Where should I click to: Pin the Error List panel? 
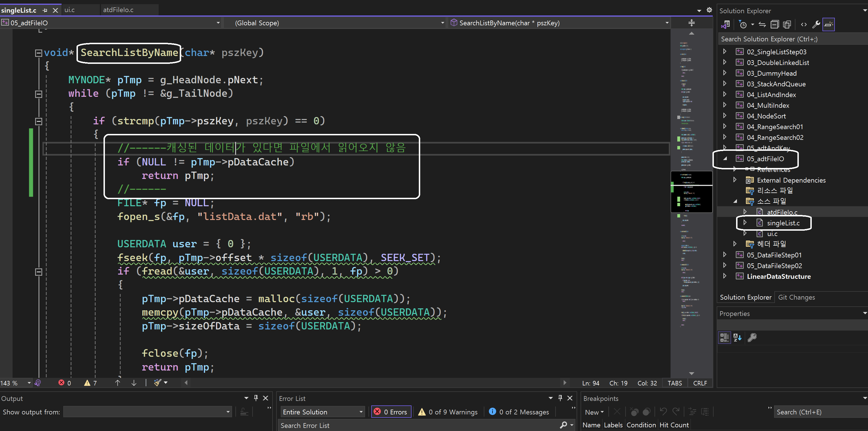[560, 398]
